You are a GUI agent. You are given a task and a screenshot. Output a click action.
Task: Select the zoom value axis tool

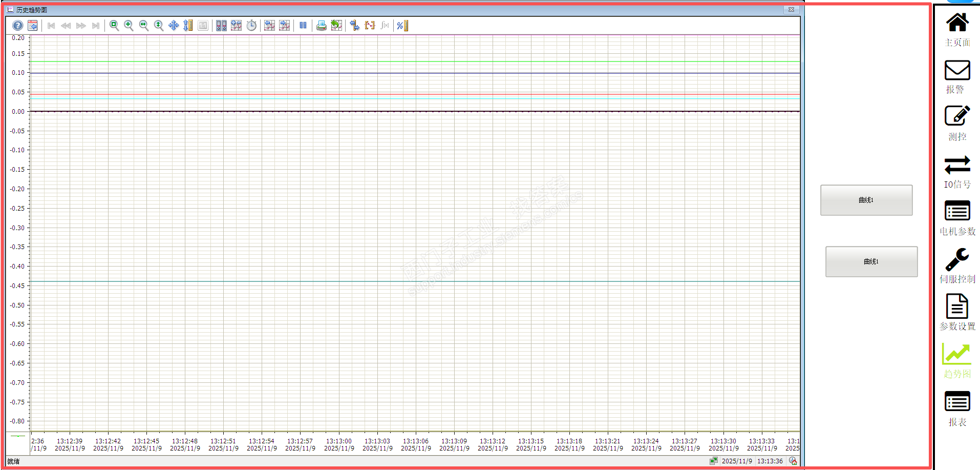coord(159,26)
